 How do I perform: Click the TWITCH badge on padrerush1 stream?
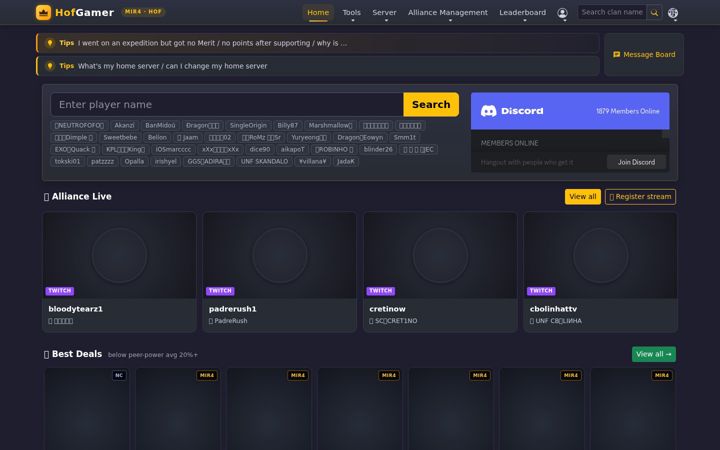[x=220, y=291]
